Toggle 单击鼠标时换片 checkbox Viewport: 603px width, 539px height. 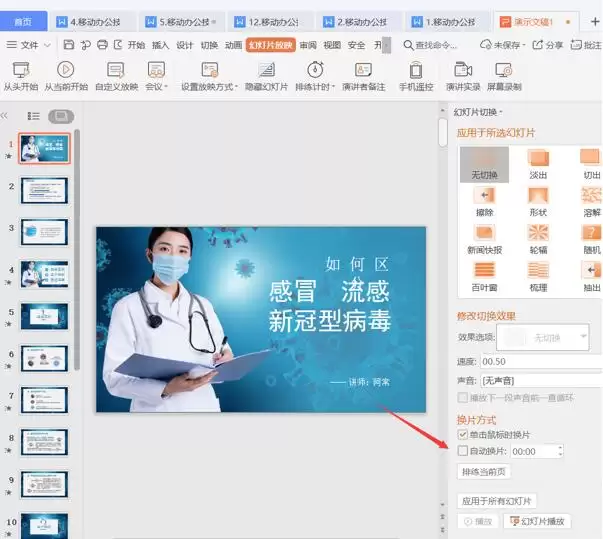coord(462,435)
